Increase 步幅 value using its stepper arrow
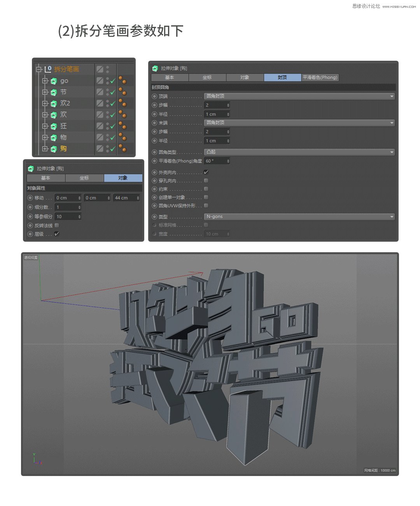The height and width of the screenshot is (506, 420). tap(228, 105)
